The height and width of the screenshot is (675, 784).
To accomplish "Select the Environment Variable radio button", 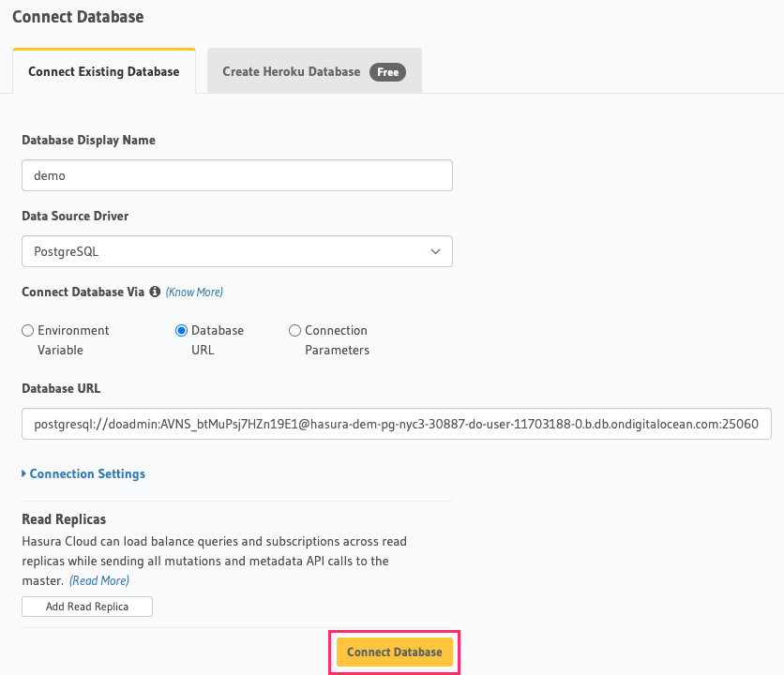I will pyautogui.click(x=26, y=330).
